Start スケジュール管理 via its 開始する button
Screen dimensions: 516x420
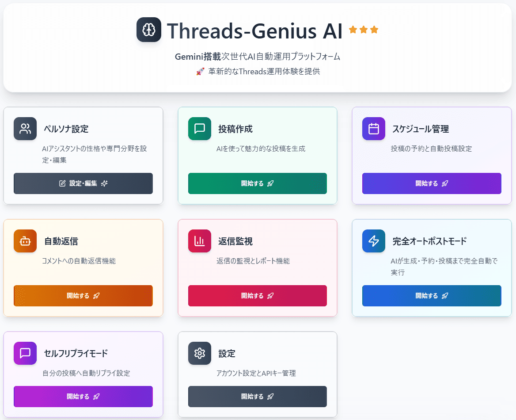(x=432, y=183)
